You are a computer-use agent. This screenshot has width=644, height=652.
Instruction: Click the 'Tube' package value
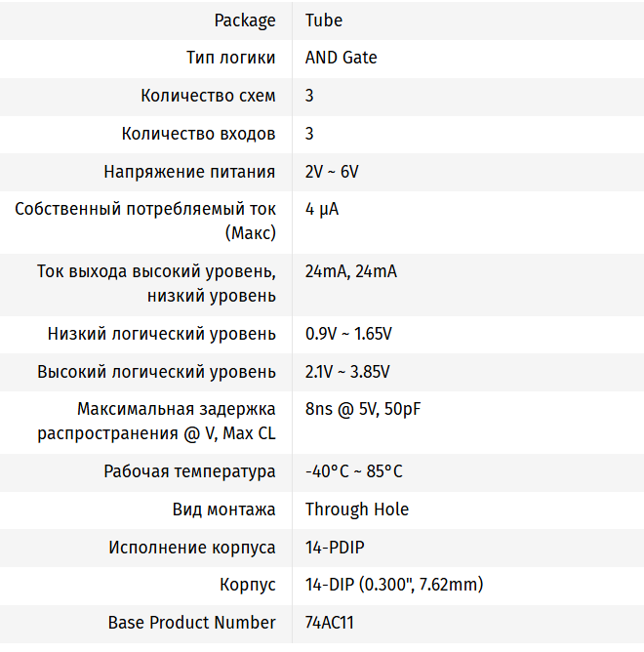(x=324, y=20)
